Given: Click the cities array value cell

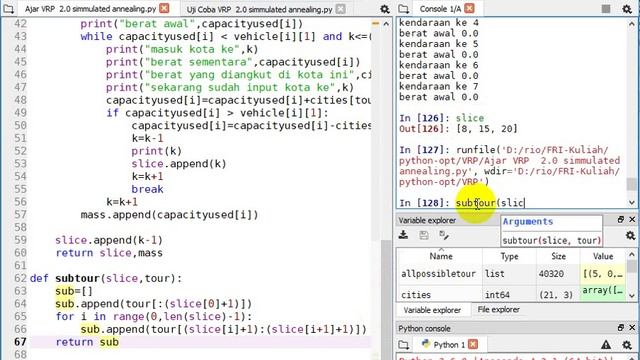Looking at the screenshot, I should point(602,292).
